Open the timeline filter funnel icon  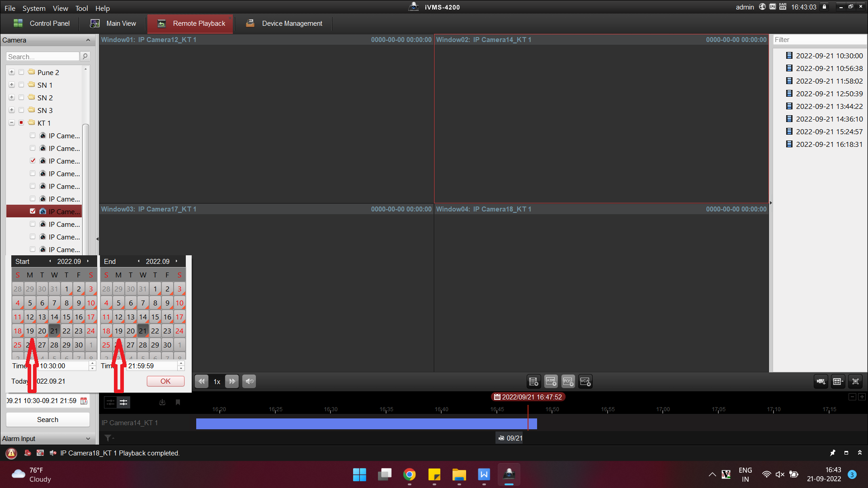tap(108, 438)
